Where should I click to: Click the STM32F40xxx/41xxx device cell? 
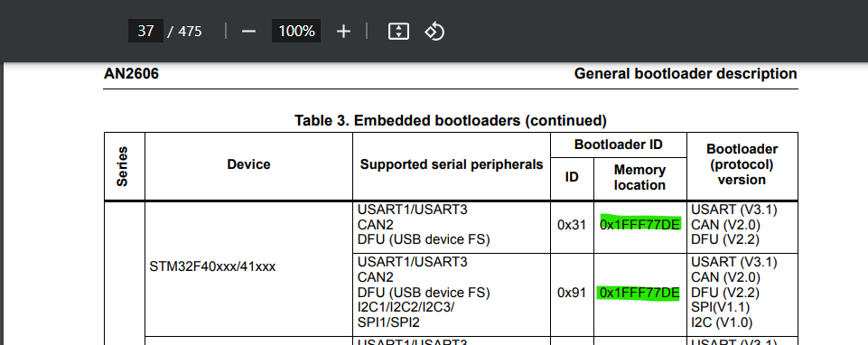(212, 266)
